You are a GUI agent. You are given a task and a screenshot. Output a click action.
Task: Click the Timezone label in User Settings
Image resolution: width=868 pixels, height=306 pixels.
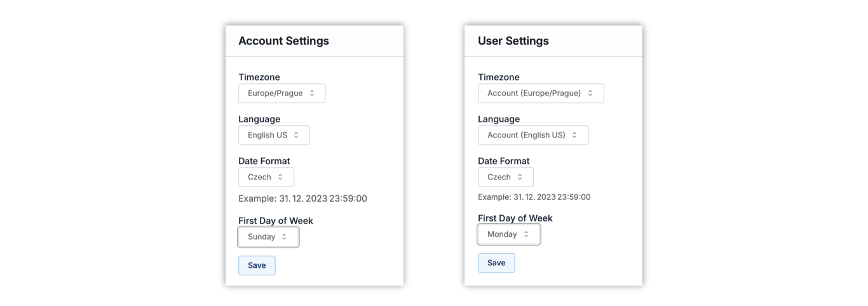(499, 77)
